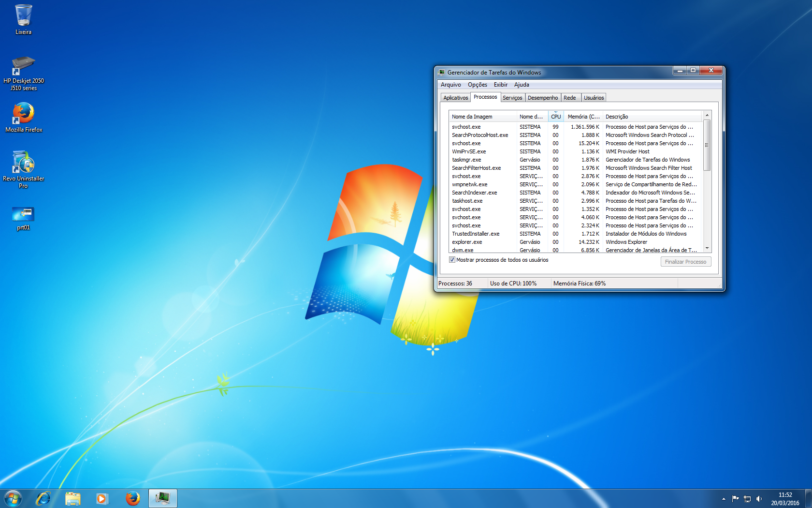Open Windows Media Player from taskbar

point(102,498)
